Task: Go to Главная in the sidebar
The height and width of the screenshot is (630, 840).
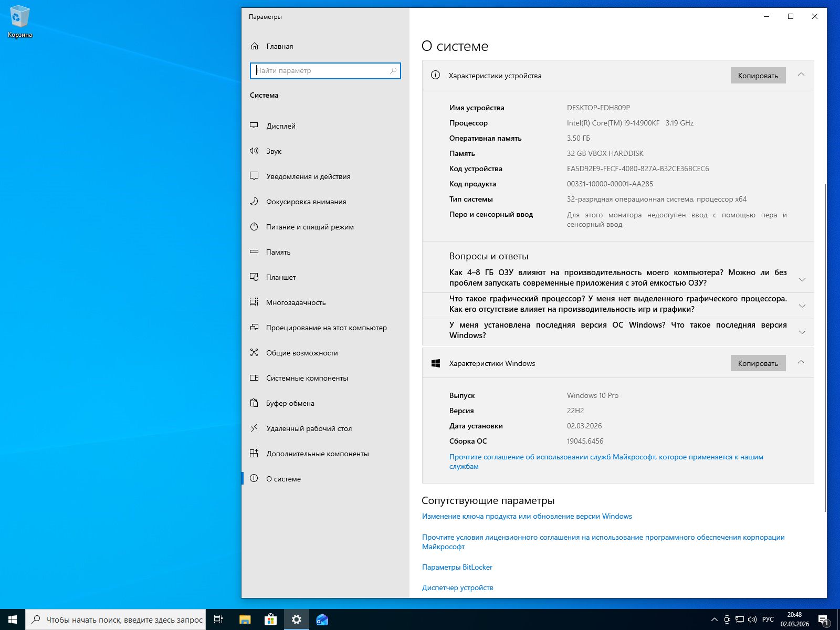Action: coord(279,46)
